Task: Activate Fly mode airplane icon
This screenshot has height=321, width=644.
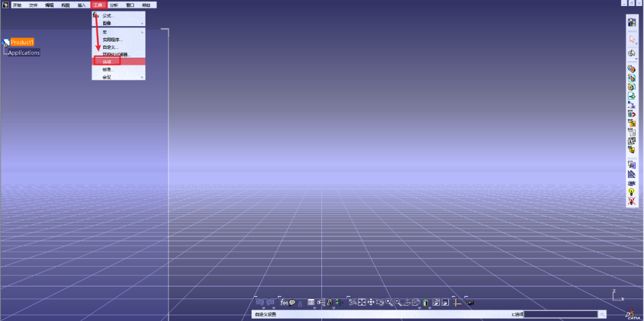Action: 352,302
